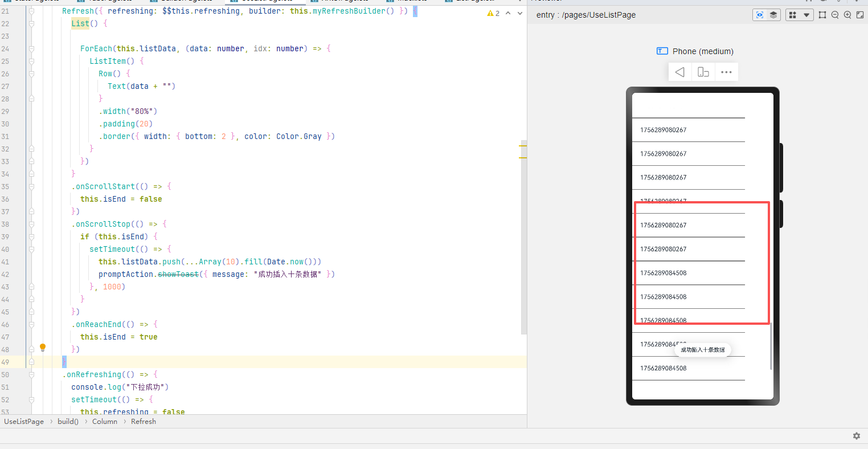Viewport: 868px width, 449px height.
Task: Open the settings gear in status bar
Action: click(x=857, y=436)
